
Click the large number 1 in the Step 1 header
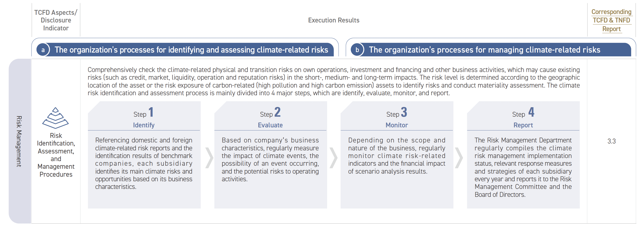coord(151,112)
